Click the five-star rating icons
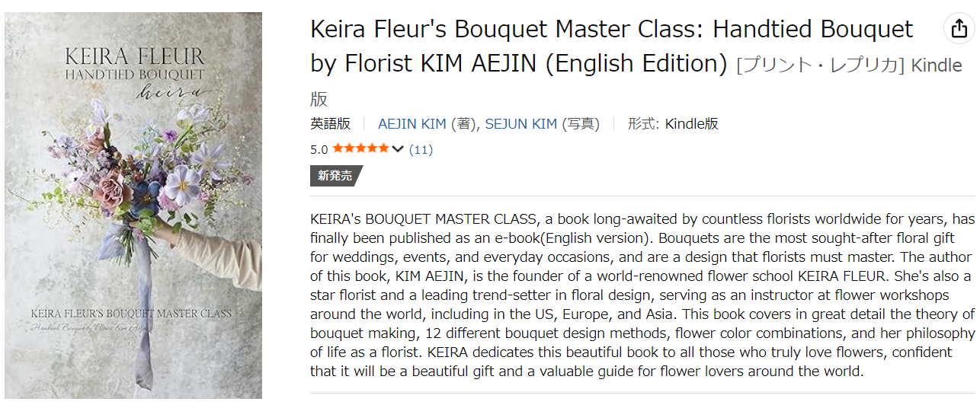This screenshot has width=980, height=405. (x=360, y=148)
